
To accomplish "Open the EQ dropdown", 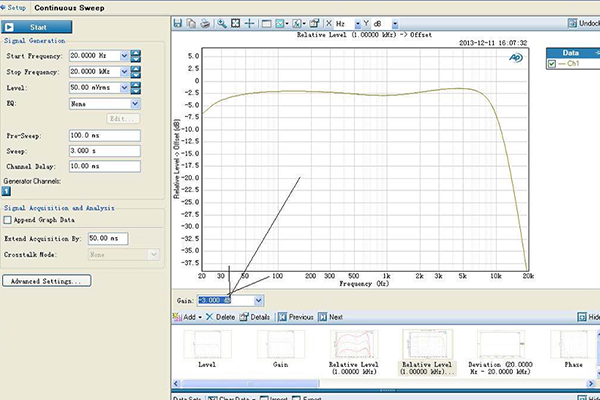I will [x=134, y=103].
